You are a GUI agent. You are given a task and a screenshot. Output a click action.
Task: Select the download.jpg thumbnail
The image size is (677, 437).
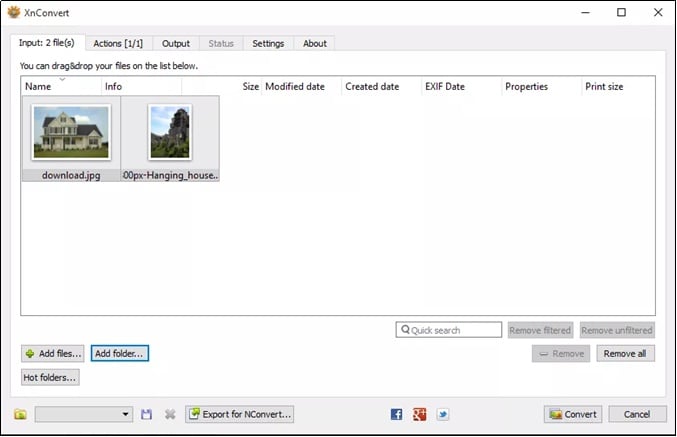[x=70, y=139]
